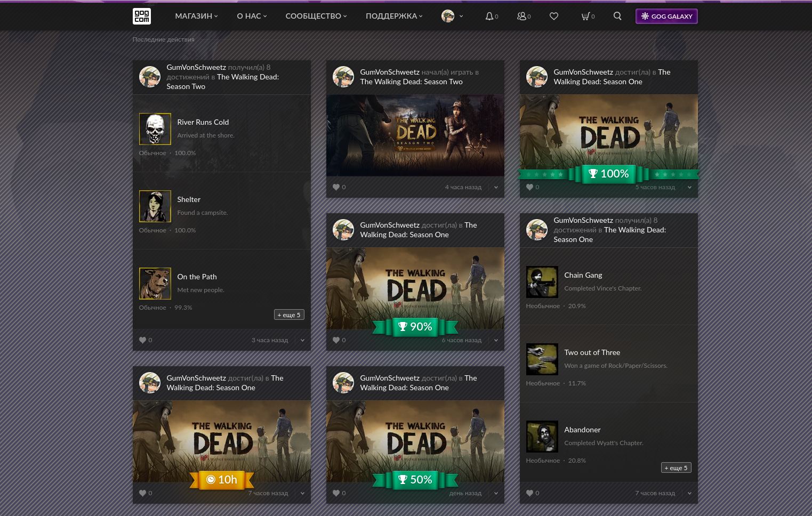
Task: Open the Walking Dead Season Two banner image
Action: click(415, 135)
